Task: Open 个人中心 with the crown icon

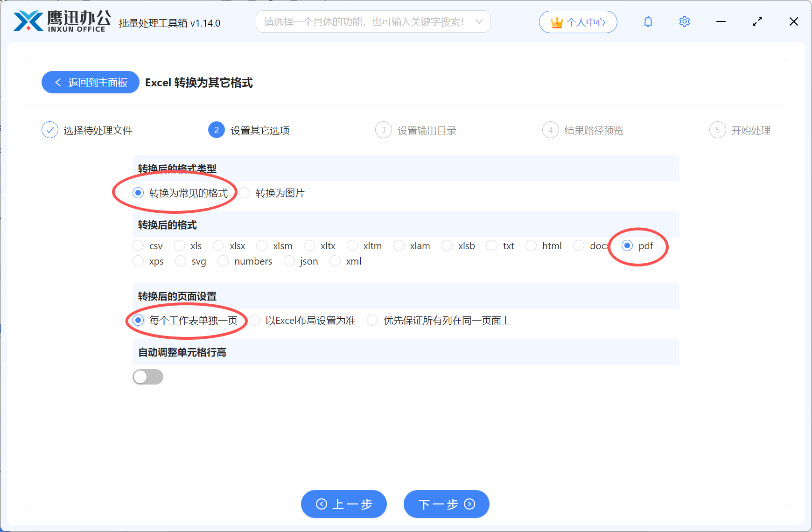Action: point(578,21)
